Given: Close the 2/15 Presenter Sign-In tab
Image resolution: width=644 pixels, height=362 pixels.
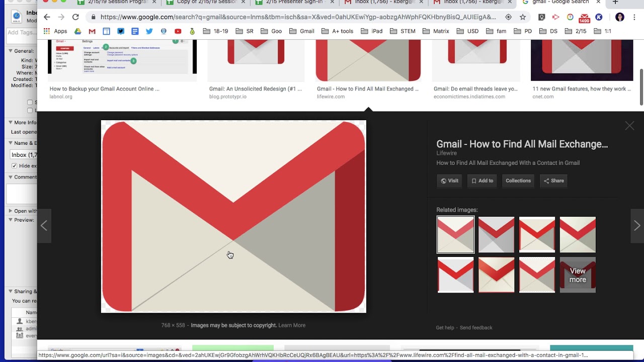Looking at the screenshot, I should point(332,2).
